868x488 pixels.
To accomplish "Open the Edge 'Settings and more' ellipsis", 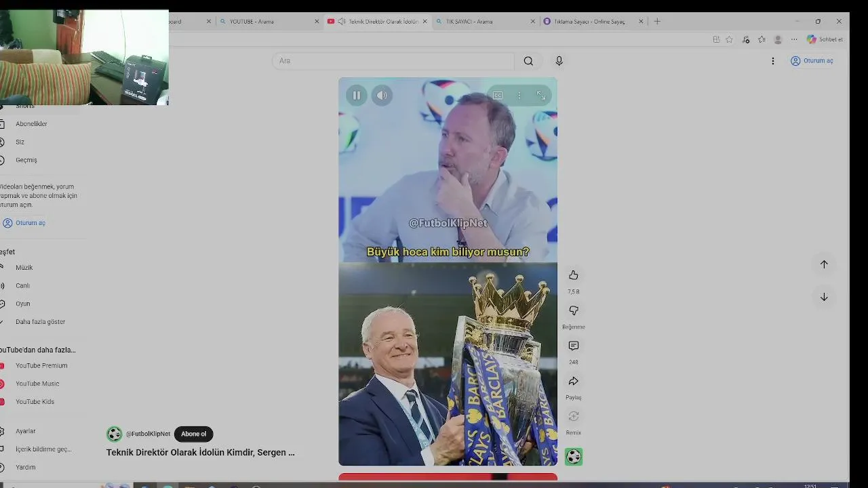I will tap(794, 39).
